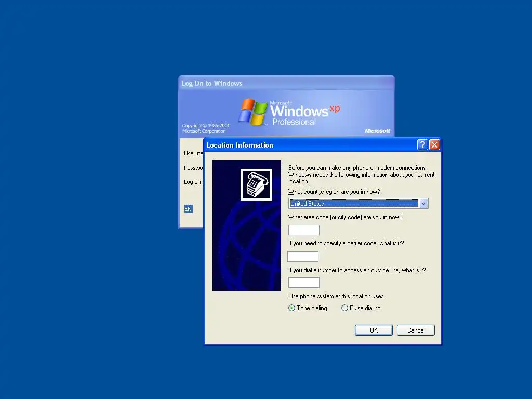
Task: Click the 'Password' label in Log On window
Action: [193, 168]
